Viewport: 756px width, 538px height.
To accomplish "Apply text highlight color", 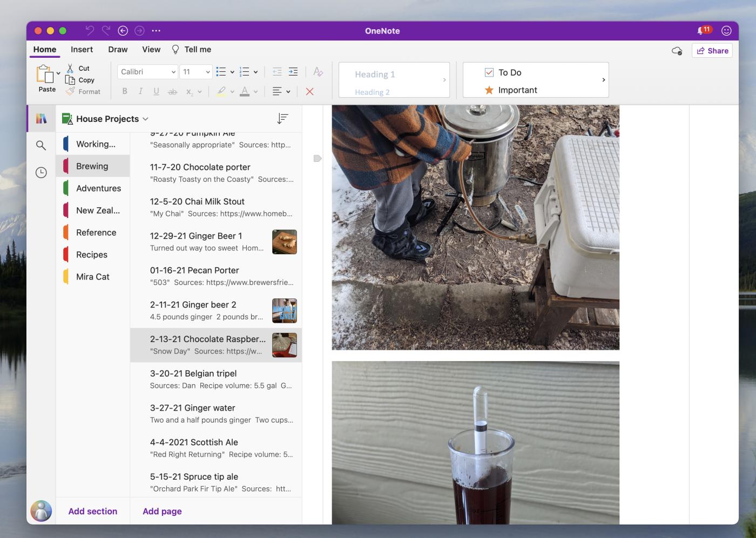I will click(x=221, y=91).
